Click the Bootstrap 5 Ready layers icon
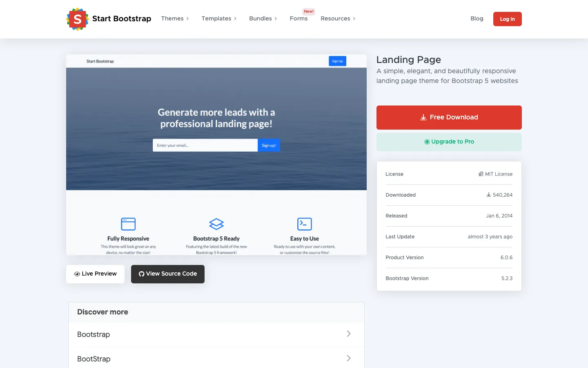This screenshot has height=368, width=588. [216, 224]
